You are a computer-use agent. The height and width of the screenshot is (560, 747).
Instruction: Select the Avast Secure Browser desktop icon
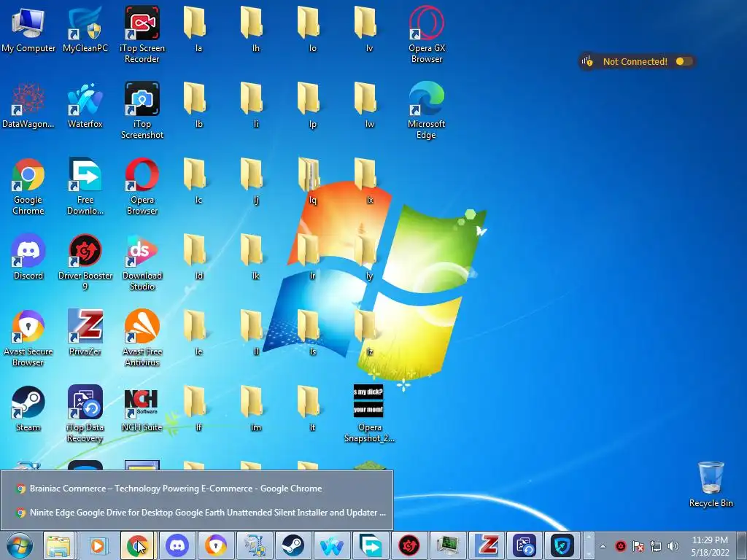click(x=28, y=338)
